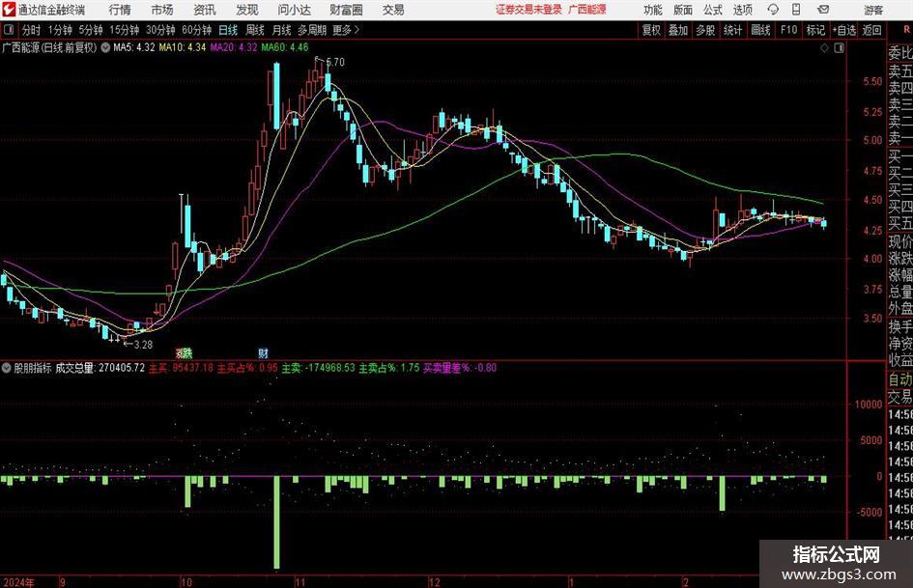Open the 市场 menu
The width and height of the screenshot is (913, 588).
(162, 10)
